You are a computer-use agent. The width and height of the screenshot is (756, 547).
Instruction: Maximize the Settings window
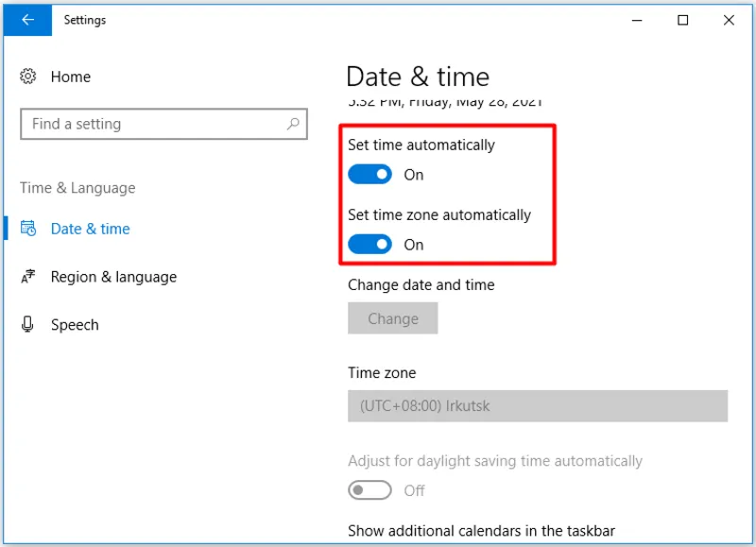682,20
